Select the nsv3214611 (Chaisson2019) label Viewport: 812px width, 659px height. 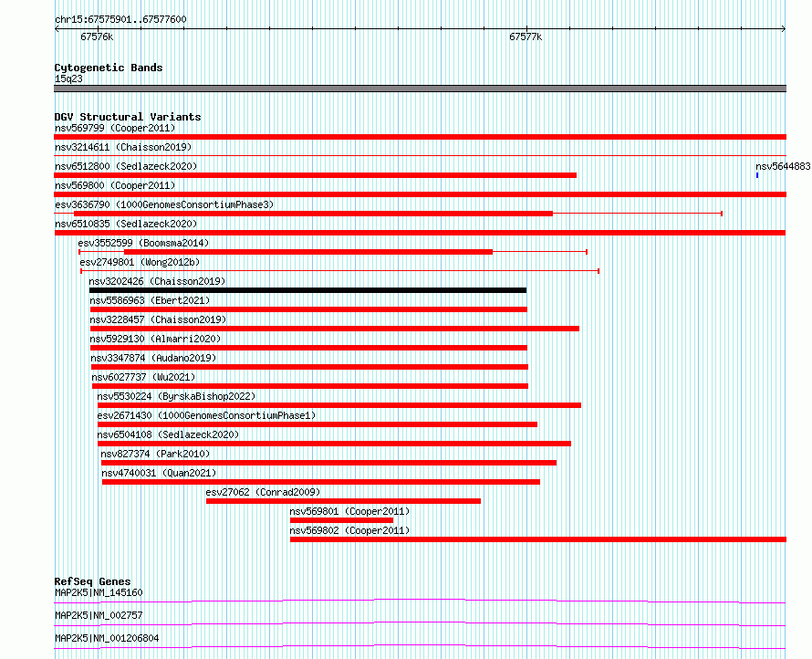click(123, 147)
